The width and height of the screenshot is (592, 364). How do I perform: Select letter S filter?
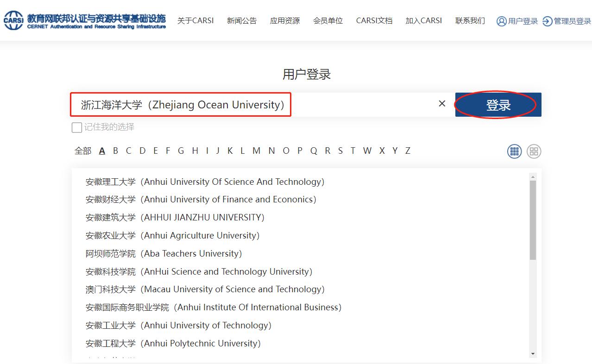(340, 151)
